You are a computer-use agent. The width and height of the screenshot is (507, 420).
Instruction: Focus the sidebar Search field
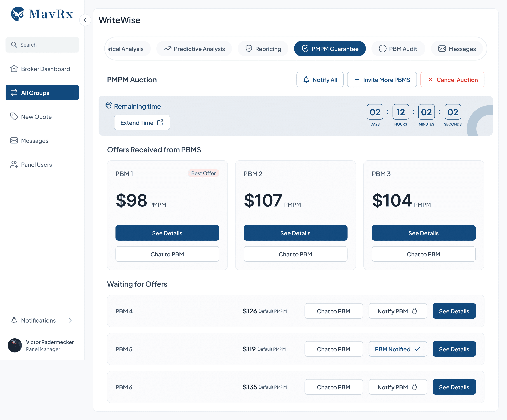tap(42, 45)
